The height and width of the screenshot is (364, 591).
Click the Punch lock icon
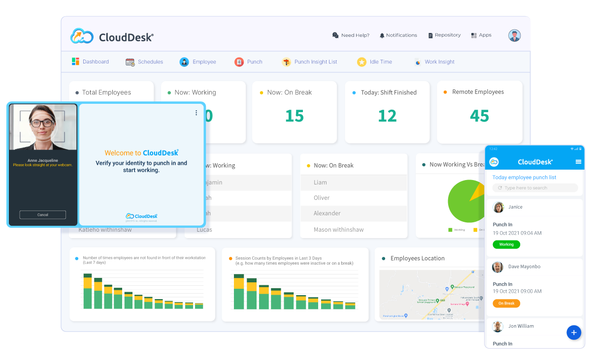point(239,62)
